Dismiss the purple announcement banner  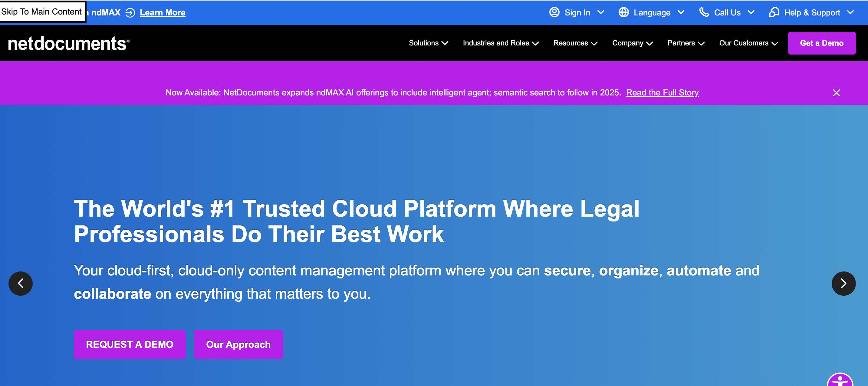pyautogui.click(x=836, y=93)
